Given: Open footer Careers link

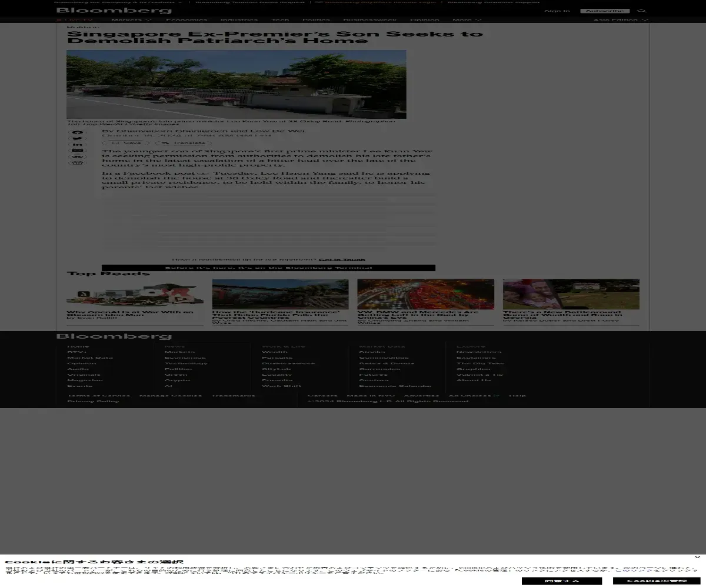Looking at the screenshot, I should click(x=323, y=396).
